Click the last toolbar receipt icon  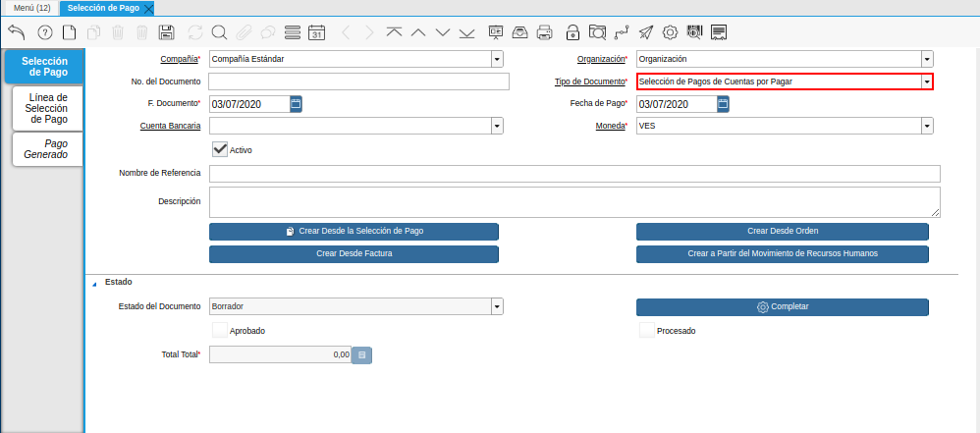719,32
